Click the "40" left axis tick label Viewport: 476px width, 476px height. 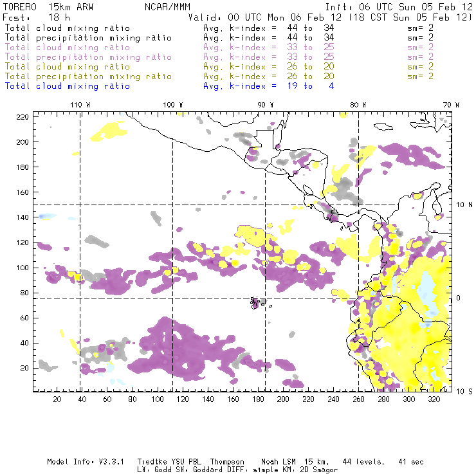tap(24, 343)
